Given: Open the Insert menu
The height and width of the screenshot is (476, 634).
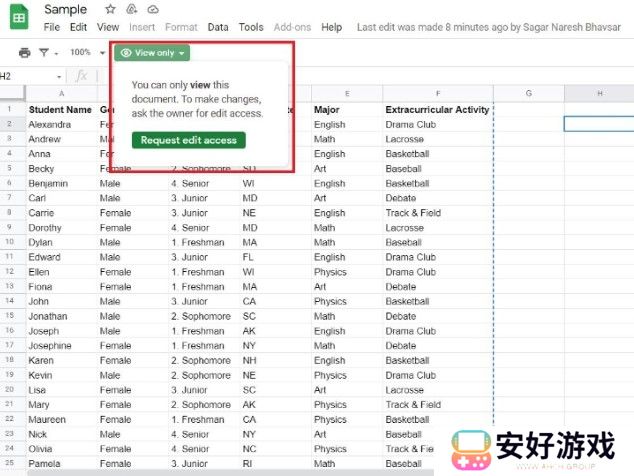Looking at the screenshot, I should point(142,27).
